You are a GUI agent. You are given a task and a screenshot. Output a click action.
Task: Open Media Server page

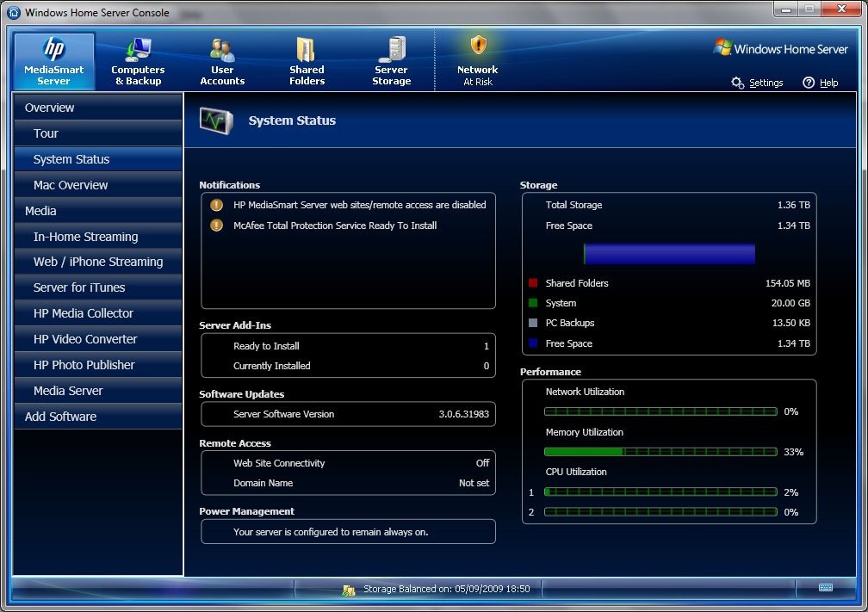[98, 391]
